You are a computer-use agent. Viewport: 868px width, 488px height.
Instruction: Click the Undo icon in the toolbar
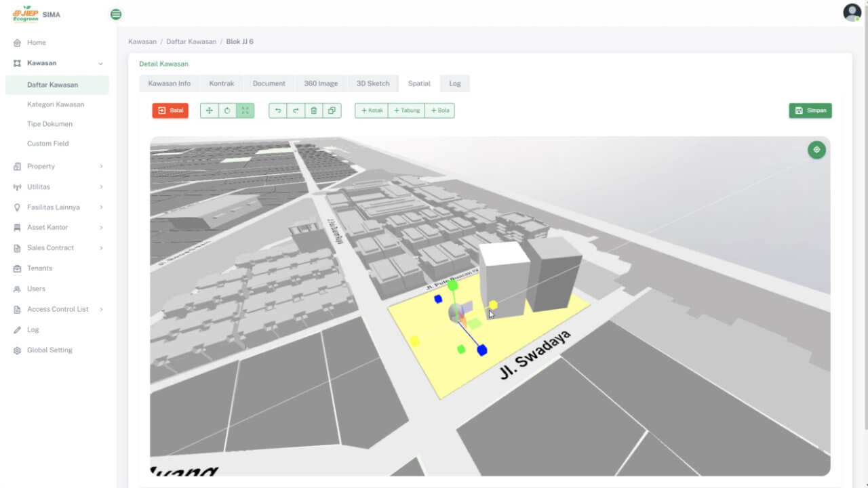click(277, 110)
